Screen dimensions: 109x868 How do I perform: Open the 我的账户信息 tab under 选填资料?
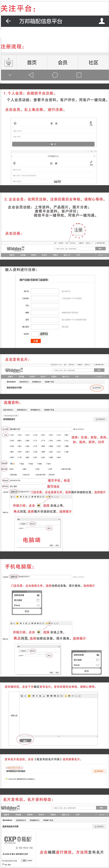click(49, 410)
